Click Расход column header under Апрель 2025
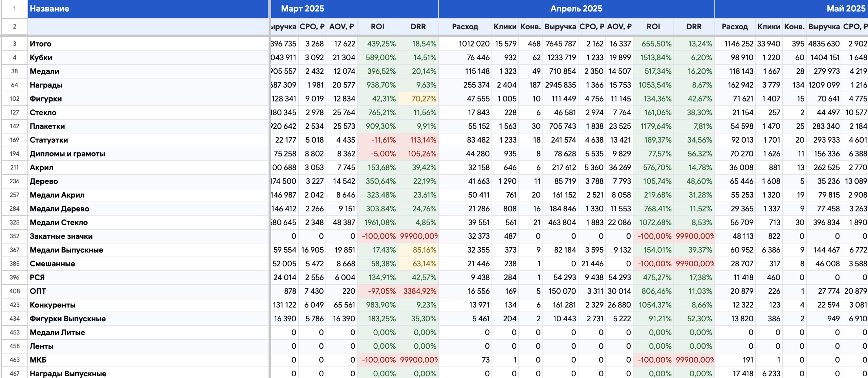This screenshot has width=868, height=378. (x=465, y=27)
